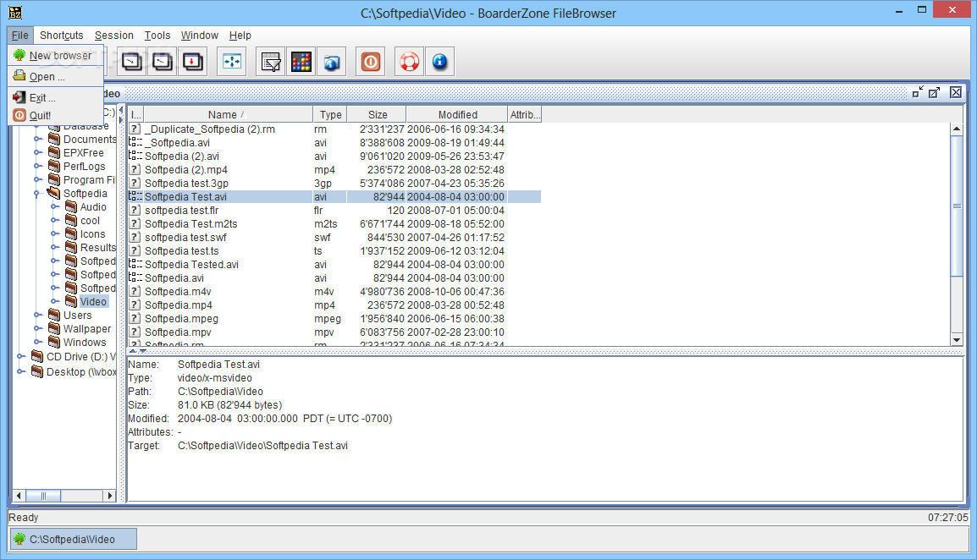977x560 pixels.
Task: Click the tree icon in the bottom C:\Softpedia\Video button
Action: pos(19,539)
